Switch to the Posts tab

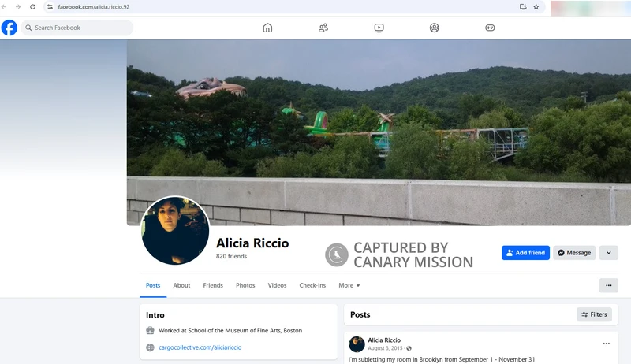153,285
